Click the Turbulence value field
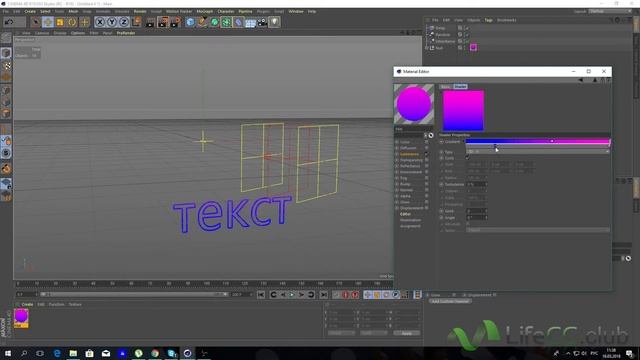Image resolution: width=640 pixels, height=360 pixels. pos(476,184)
